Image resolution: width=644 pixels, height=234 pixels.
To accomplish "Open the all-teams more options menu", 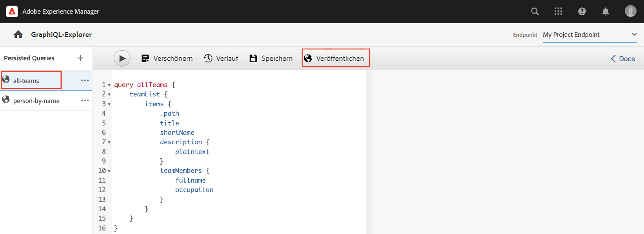I will (x=85, y=80).
